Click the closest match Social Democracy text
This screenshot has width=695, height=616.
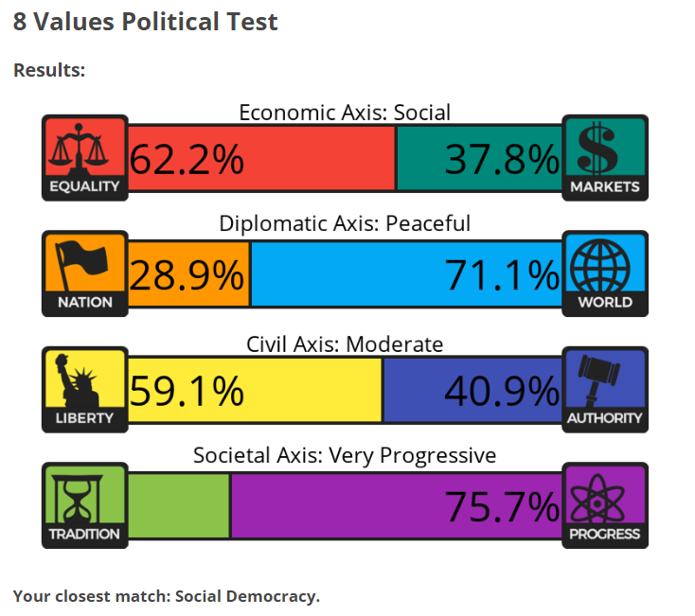pyautogui.click(x=167, y=596)
